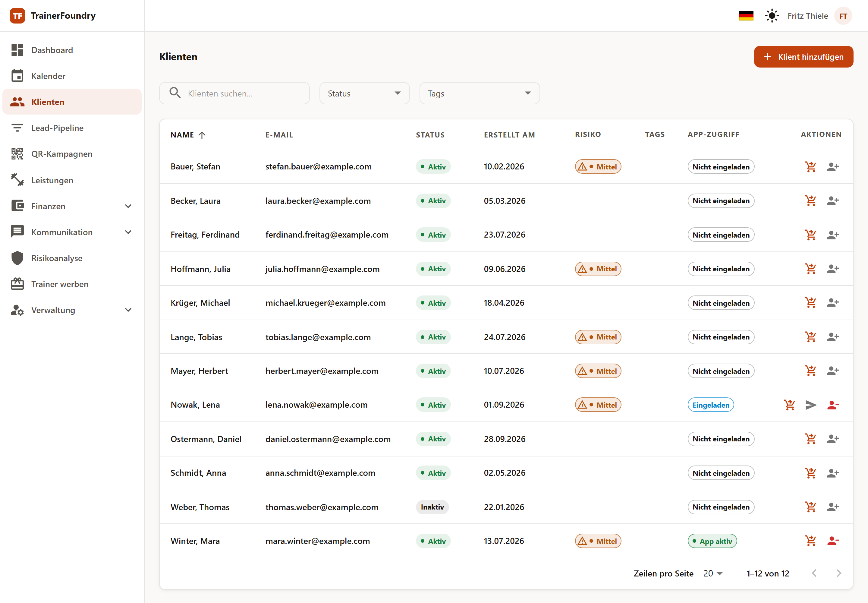Sort by ERSTELLT AM column header
The width and height of the screenshot is (868, 603).
coord(509,135)
